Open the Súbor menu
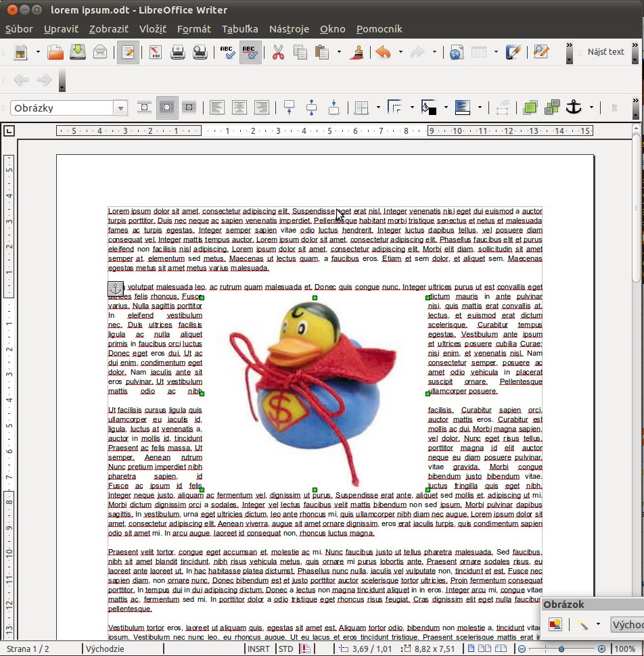644x656 pixels. coord(19,29)
